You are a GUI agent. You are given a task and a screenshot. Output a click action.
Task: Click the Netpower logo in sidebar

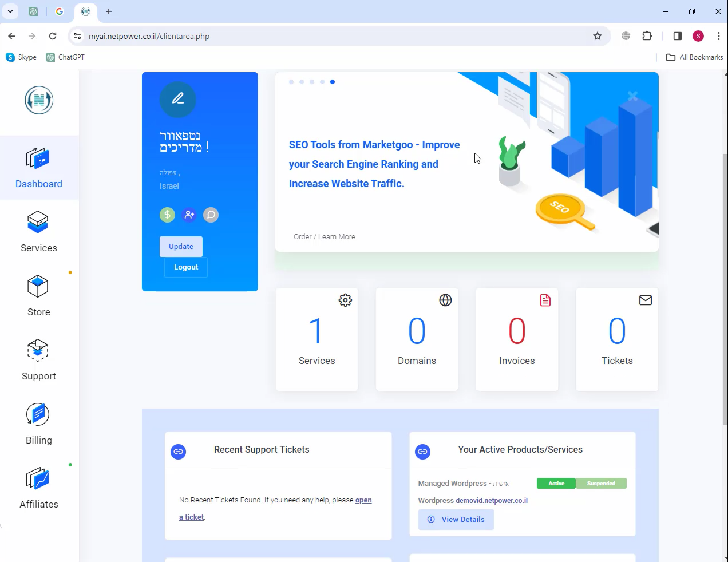39,100
